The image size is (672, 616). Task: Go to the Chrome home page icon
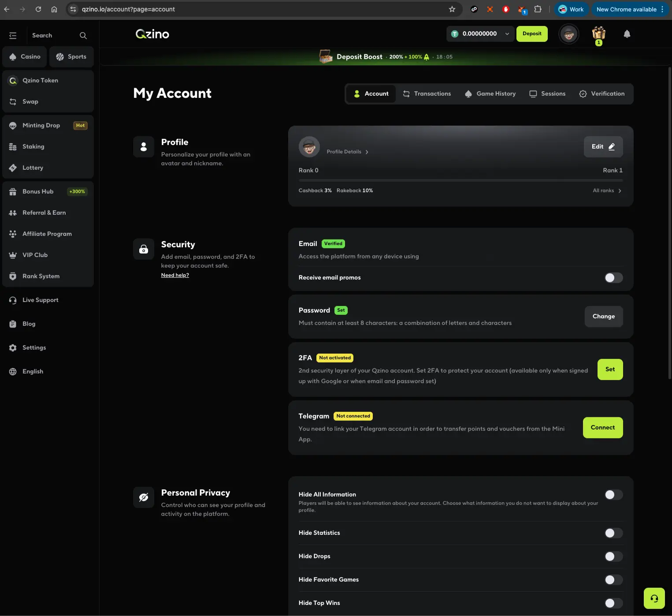[54, 9]
